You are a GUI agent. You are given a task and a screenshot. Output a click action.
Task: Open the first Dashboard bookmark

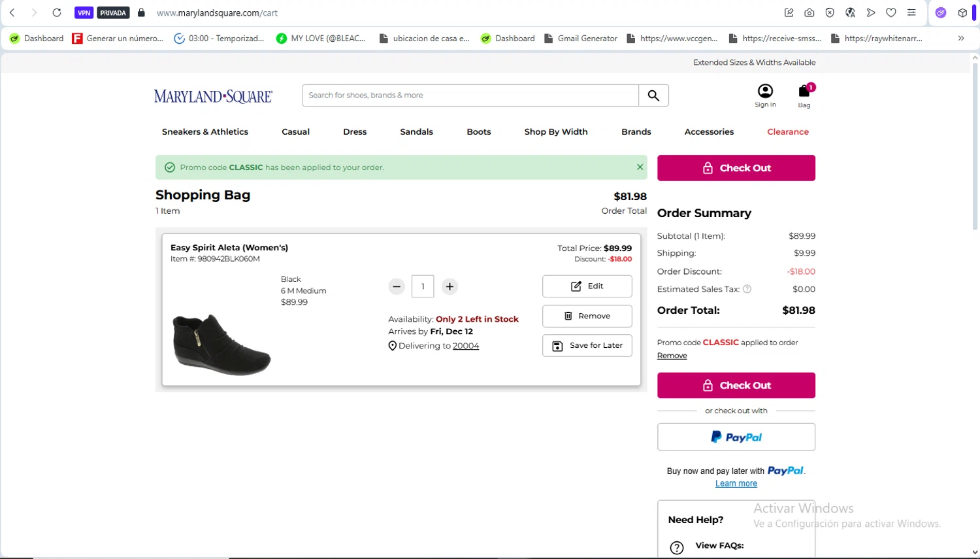point(37,39)
